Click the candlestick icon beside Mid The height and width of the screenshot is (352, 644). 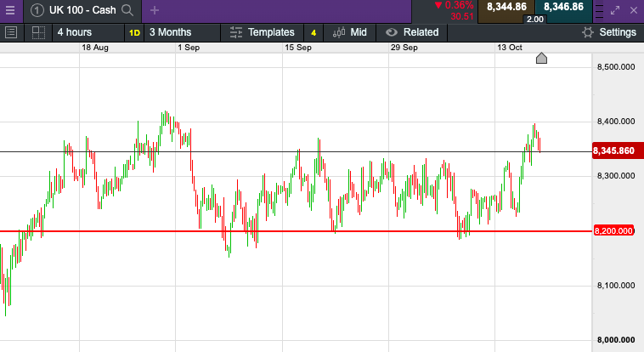(x=339, y=32)
